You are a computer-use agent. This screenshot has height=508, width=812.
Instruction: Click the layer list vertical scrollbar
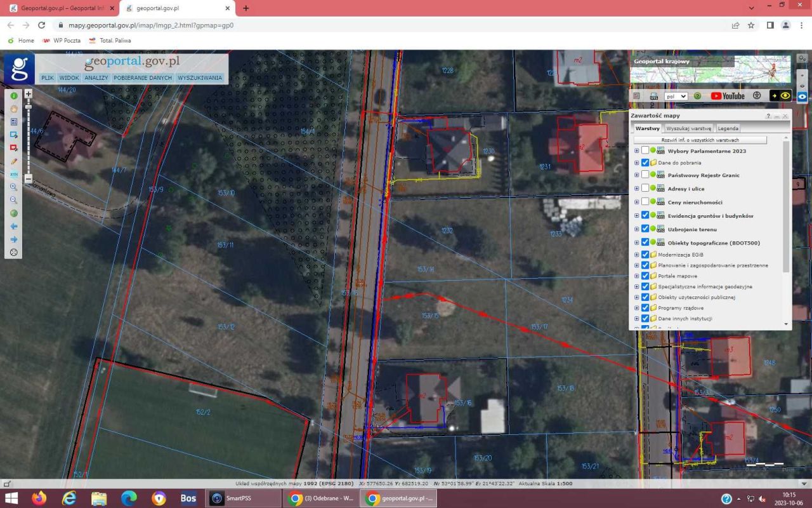click(787, 206)
